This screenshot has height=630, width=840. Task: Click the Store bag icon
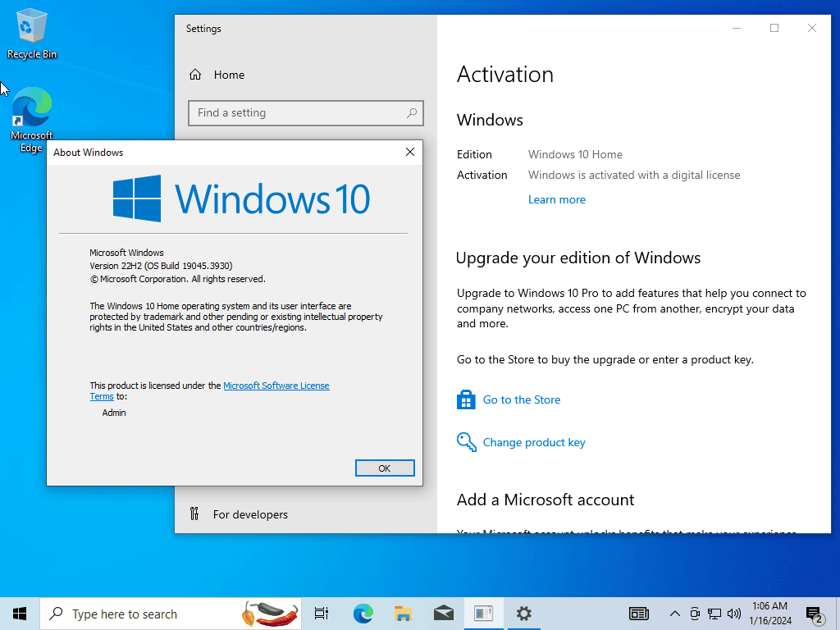466,399
